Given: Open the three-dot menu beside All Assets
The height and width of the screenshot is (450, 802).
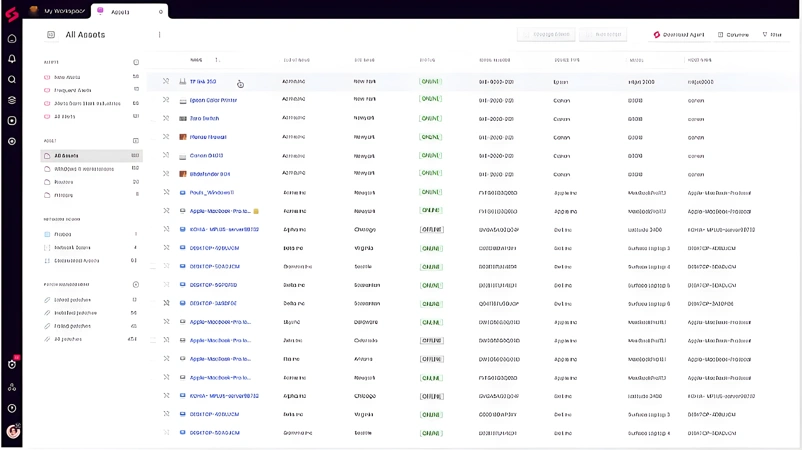Looking at the screenshot, I should click(x=160, y=35).
